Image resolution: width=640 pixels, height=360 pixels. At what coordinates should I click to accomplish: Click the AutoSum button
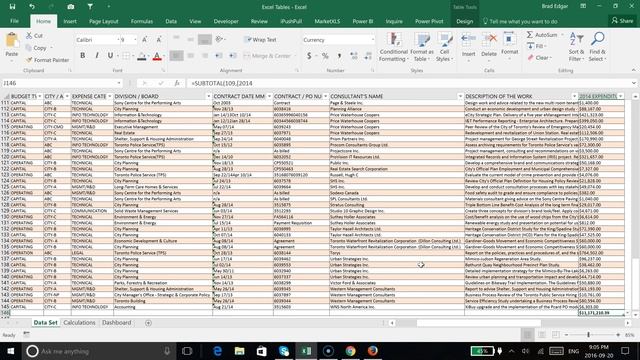(x=542, y=35)
